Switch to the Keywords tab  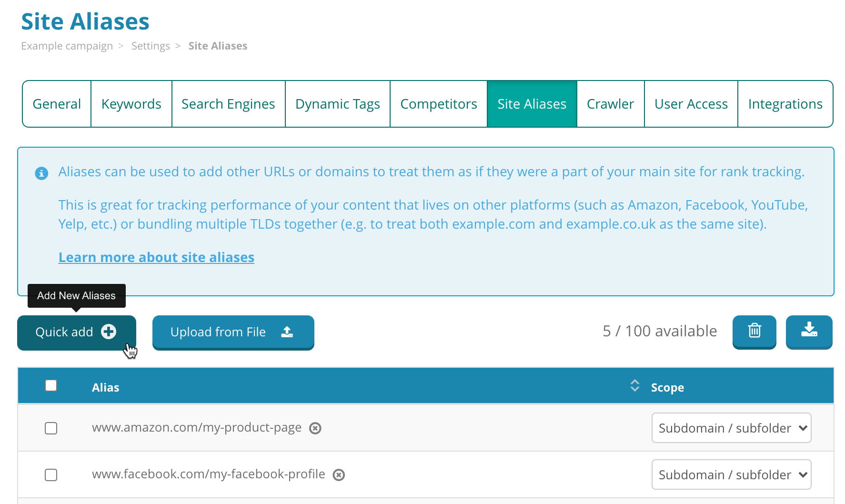131,103
